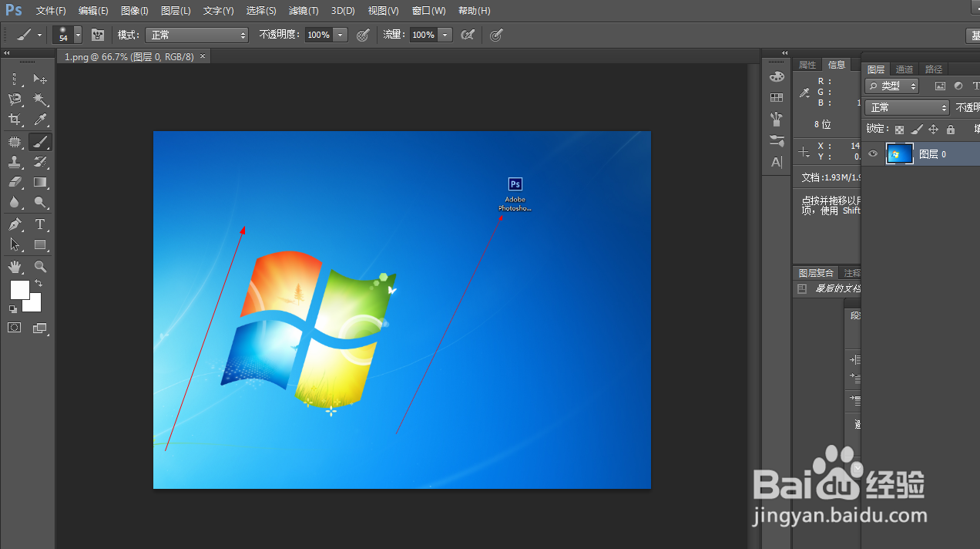Open the Swatches panel icon
The height and width of the screenshot is (549, 980).
tap(777, 97)
